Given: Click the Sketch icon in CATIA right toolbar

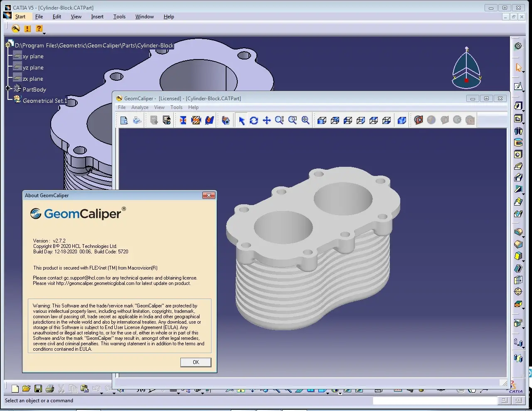Looking at the screenshot, I should pyautogui.click(x=518, y=86).
